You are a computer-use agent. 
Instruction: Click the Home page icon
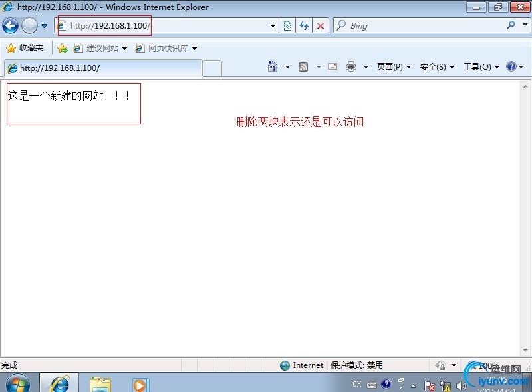pyautogui.click(x=273, y=67)
